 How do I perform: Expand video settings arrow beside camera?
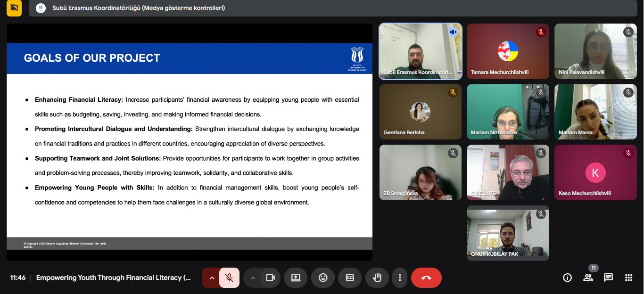click(x=253, y=278)
